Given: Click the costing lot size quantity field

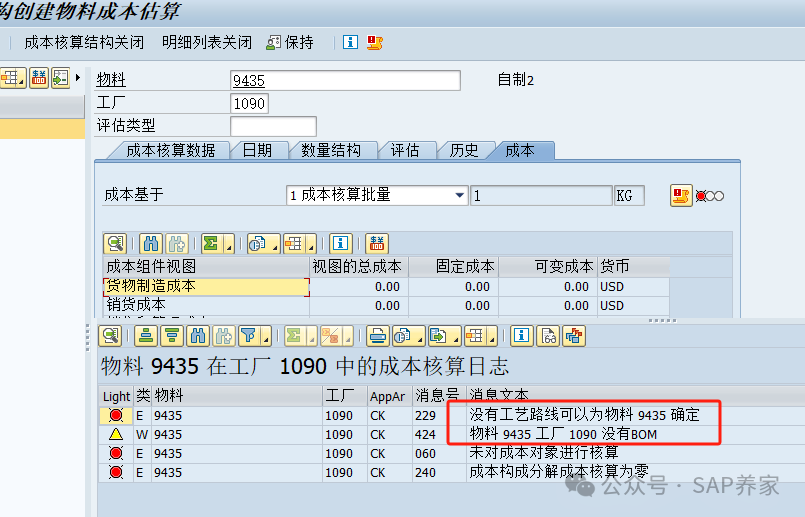Looking at the screenshot, I should [x=541, y=196].
